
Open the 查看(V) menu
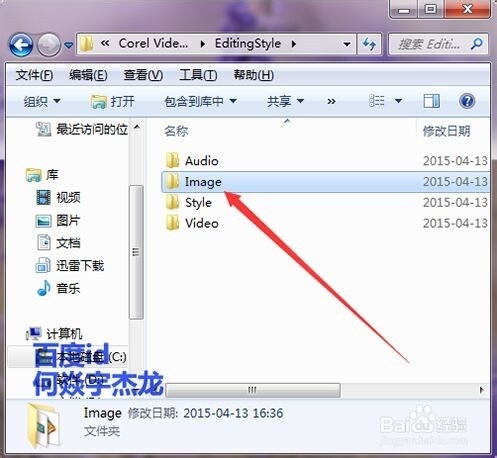pyautogui.click(x=143, y=75)
